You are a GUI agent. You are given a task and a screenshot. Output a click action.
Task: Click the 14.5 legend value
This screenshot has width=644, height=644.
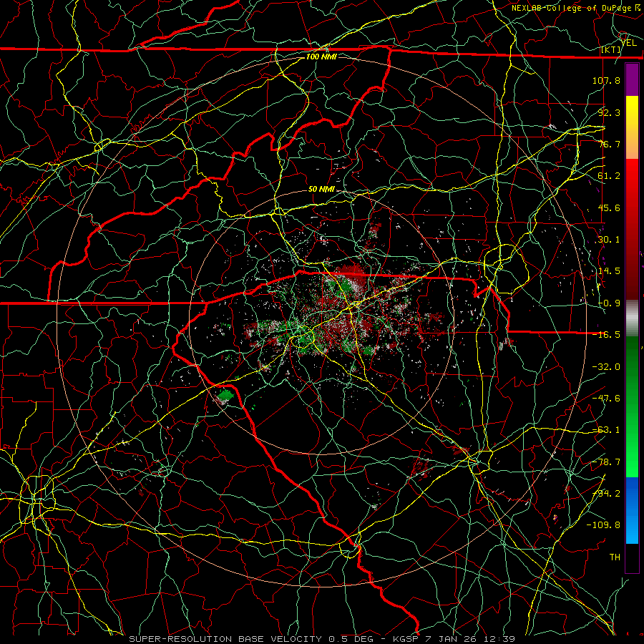[609, 271]
